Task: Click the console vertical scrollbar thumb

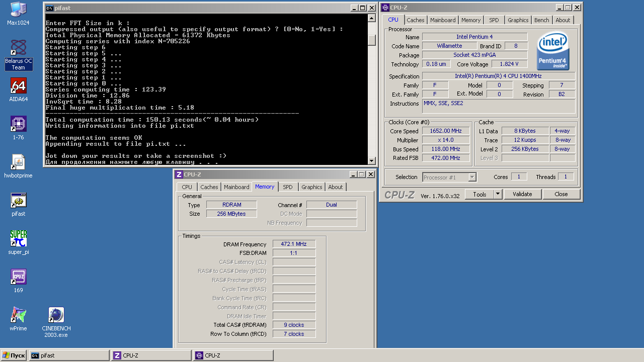Action: (372, 40)
